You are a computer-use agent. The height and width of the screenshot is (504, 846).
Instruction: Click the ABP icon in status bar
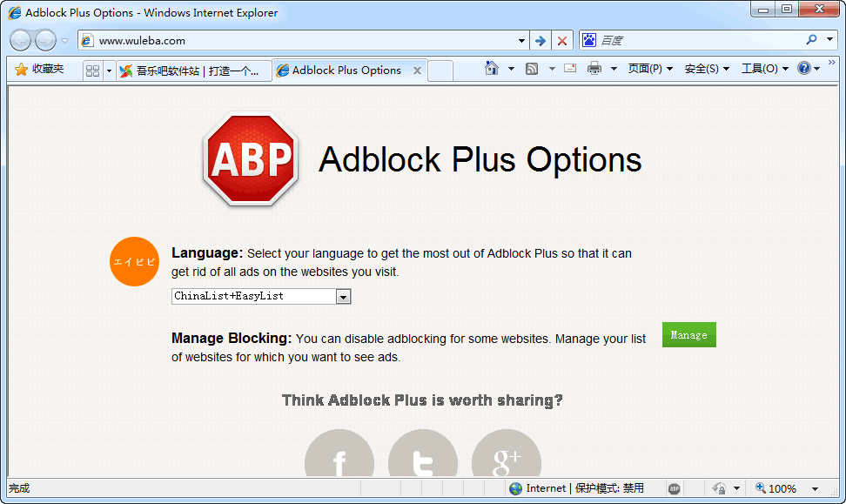tap(674, 489)
